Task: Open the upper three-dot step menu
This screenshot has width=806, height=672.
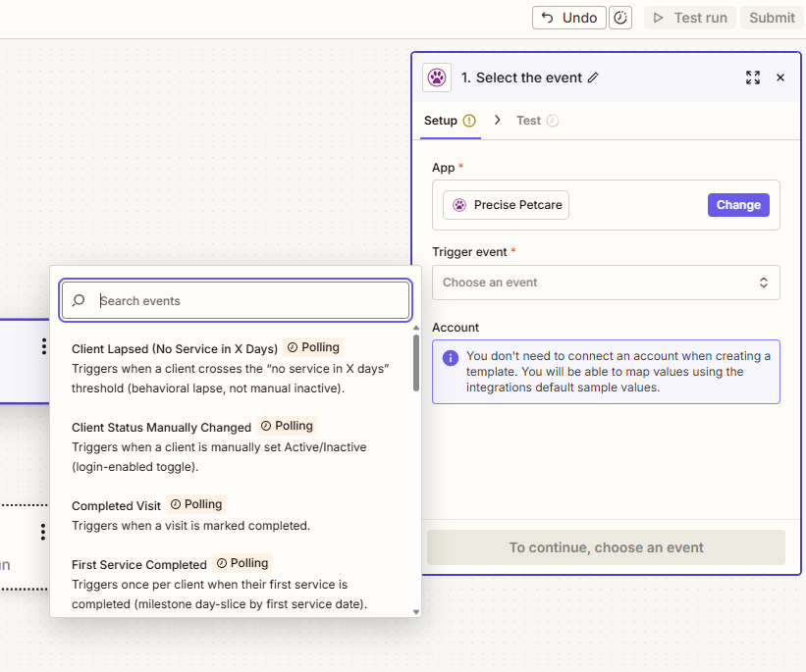Action: click(x=43, y=346)
